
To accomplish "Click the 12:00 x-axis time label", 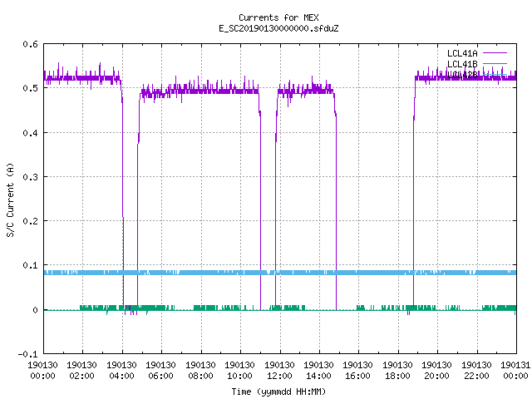I will (x=279, y=376).
